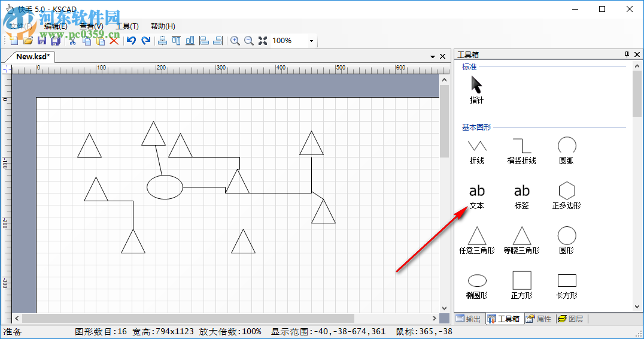Pick the 长方形 rectangle tool

point(567,286)
